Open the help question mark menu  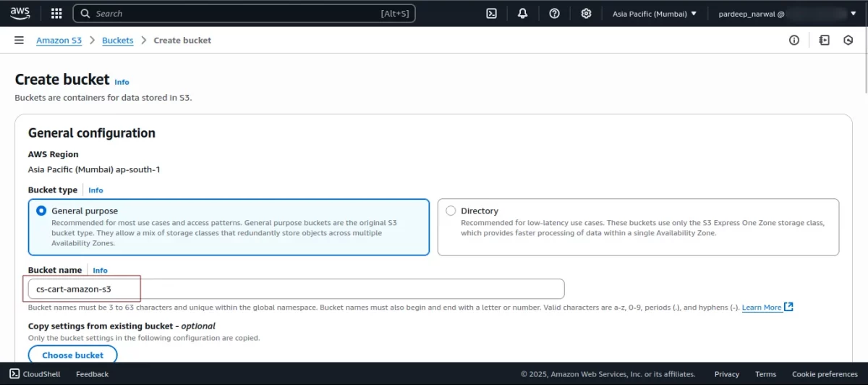[x=554, y=13]
